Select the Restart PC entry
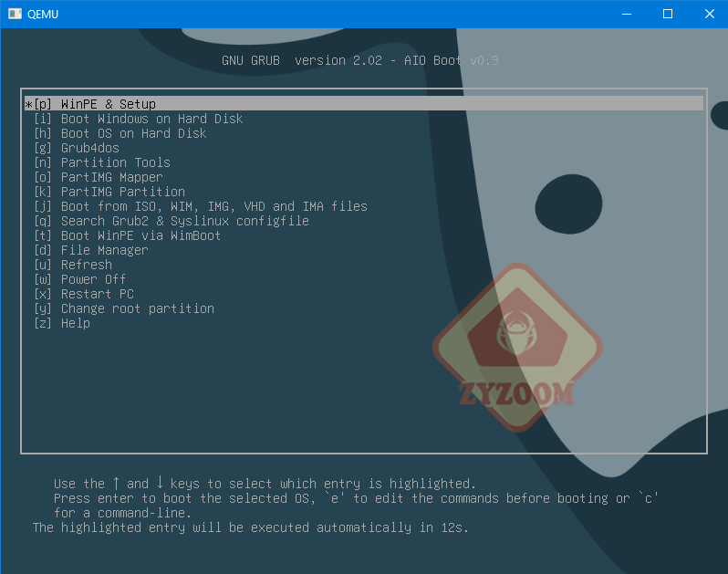The image size is (728, 574). pos(84,294)
